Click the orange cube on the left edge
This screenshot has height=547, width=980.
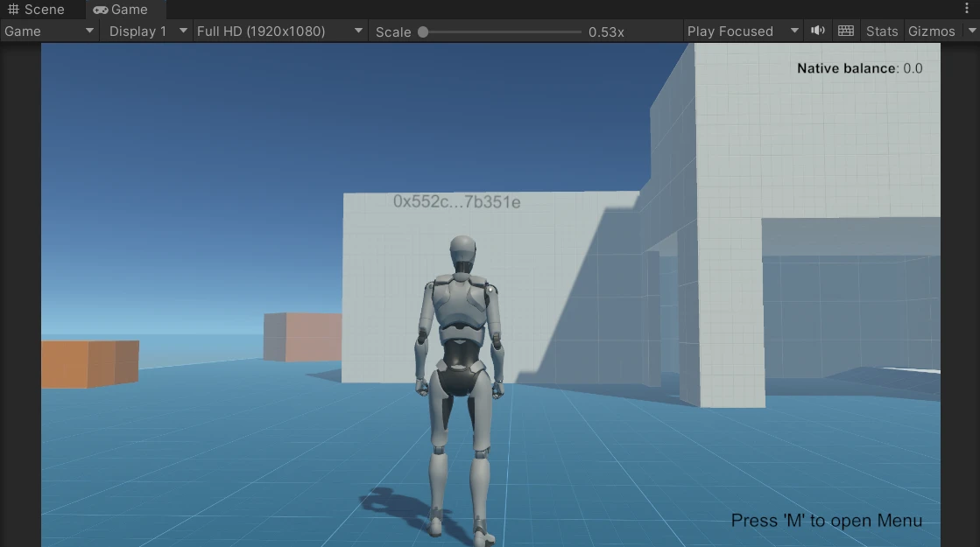click(89, 362)
